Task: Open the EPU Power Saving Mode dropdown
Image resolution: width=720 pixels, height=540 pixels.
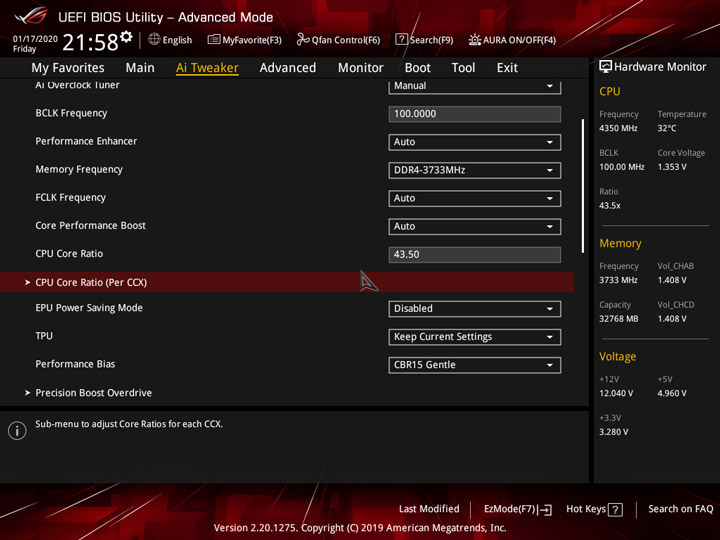Action: tap(474, 309)
